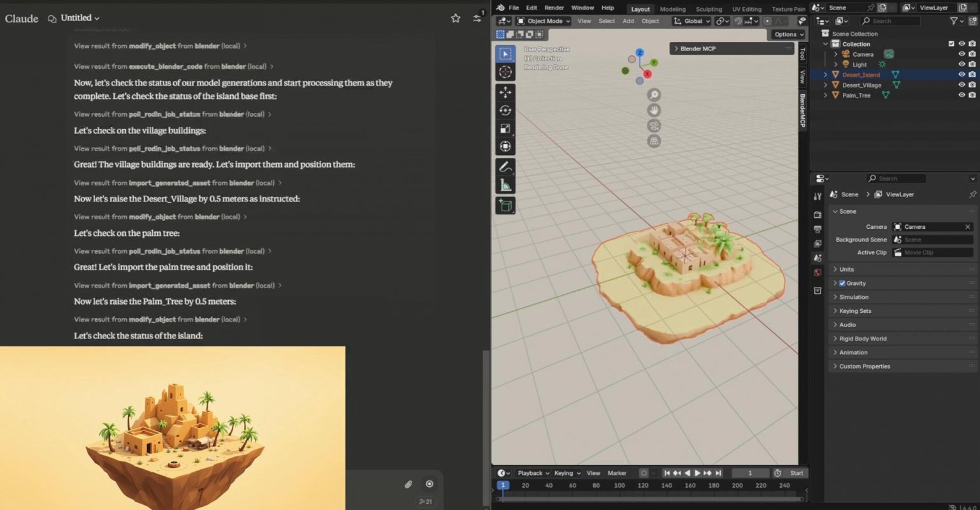Select the Move tool in the viewport toolbar
980x510 pixels.
tap(505, 92)
